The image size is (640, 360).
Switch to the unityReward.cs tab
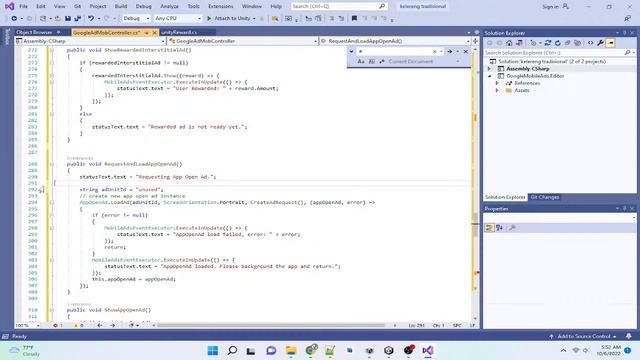coord(179,32)
